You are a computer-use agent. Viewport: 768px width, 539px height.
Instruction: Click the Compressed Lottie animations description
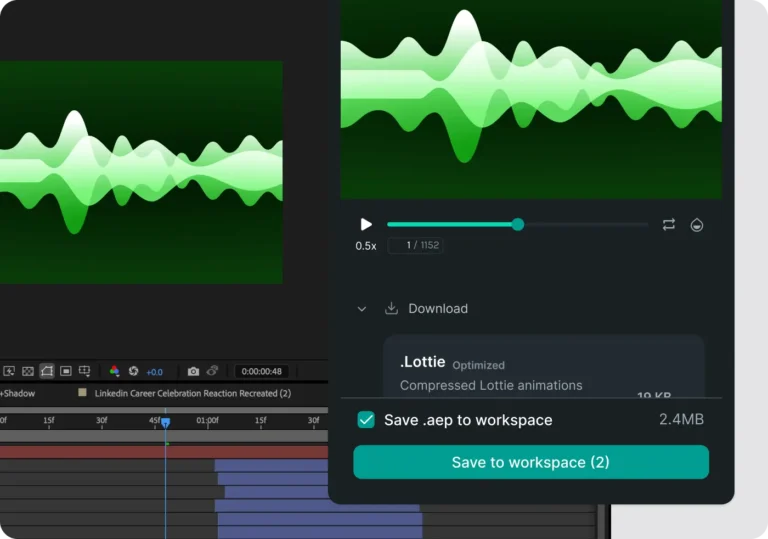tap(491, 386)
